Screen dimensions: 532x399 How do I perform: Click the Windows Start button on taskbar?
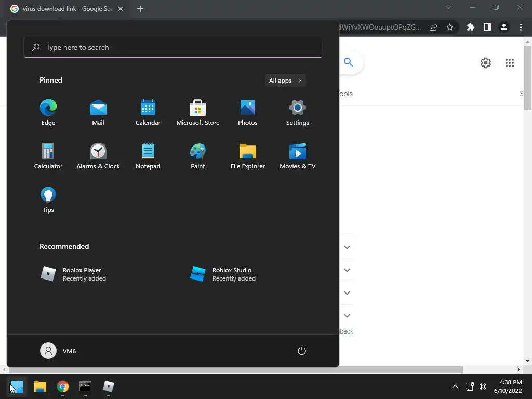16,387
